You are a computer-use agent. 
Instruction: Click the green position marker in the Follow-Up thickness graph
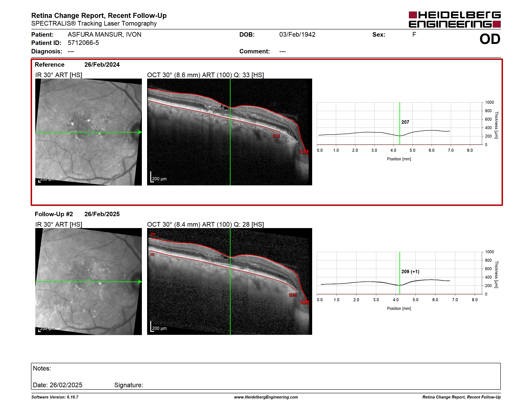399,273
